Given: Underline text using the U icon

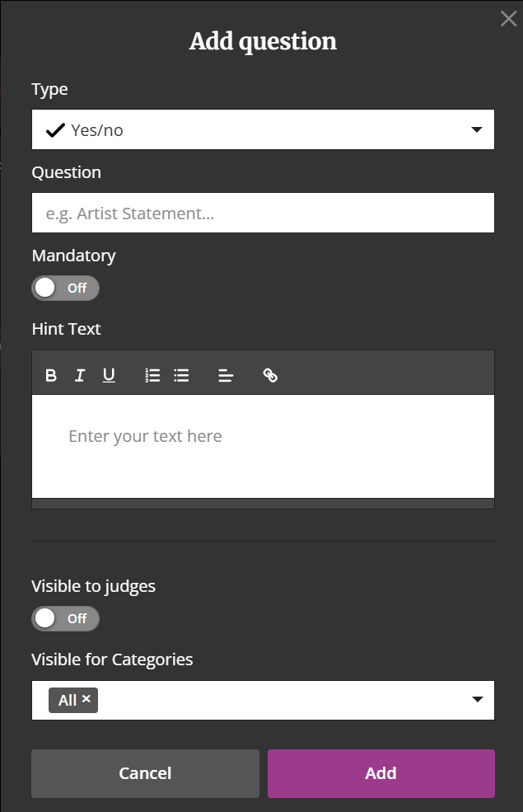Looking at the screenshot, I should pos(109,375).
